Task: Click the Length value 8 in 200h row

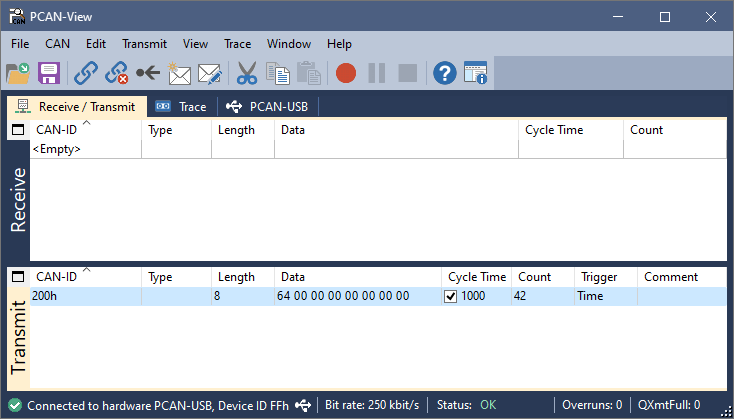Action: (x=217, y=296)
